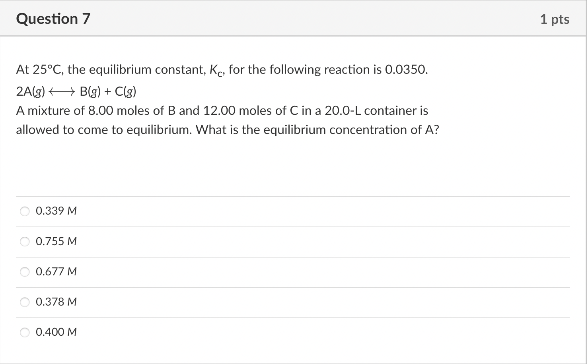Select the 0.339 M answer option

point(25,211)
